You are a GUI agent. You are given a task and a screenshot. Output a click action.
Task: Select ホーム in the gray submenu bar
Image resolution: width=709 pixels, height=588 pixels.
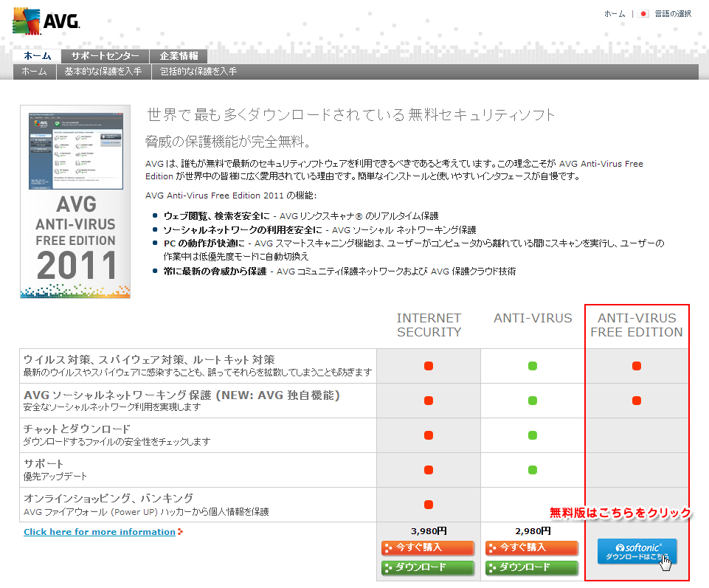(35, 72)
